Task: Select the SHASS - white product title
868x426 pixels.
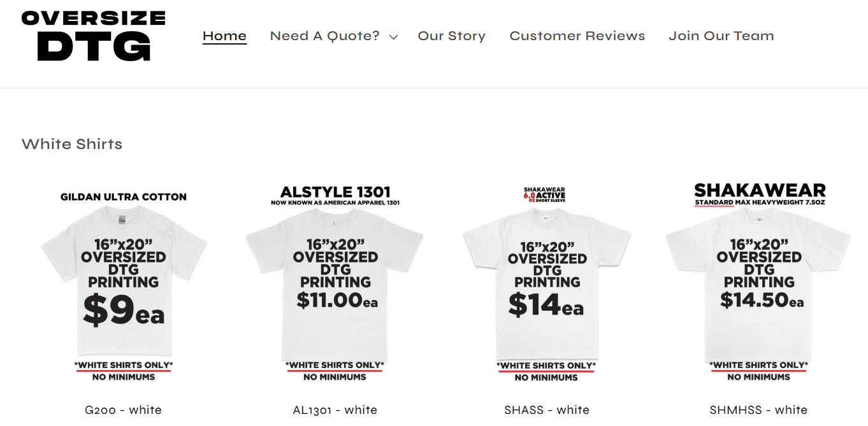Action: click(546, 410)
